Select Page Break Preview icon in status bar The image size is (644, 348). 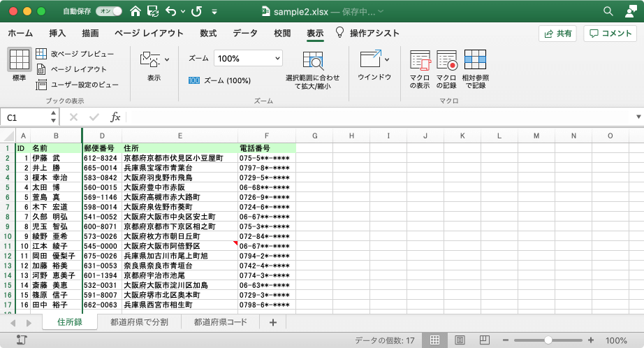[x=485, y=340]
